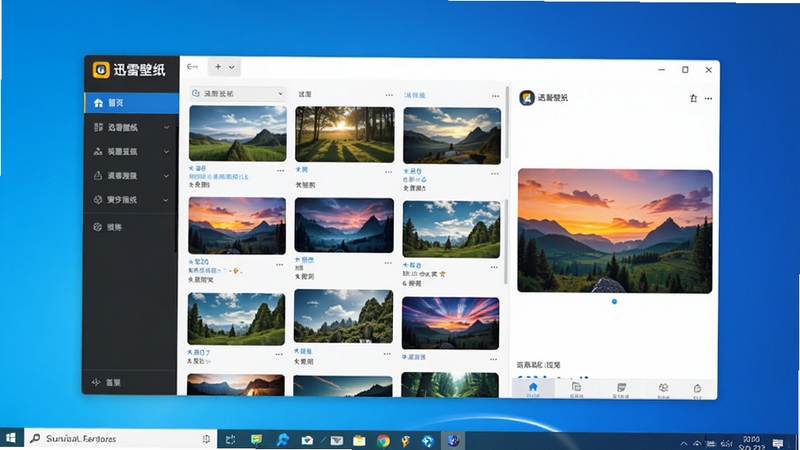Click the blue carousel dot under the preview

tap(614, 302)
